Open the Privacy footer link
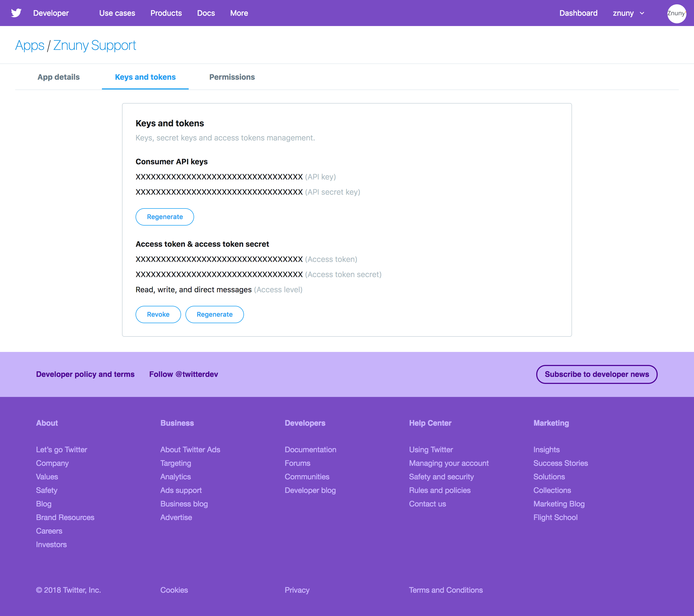694x616 pixels. pos(297,590)
